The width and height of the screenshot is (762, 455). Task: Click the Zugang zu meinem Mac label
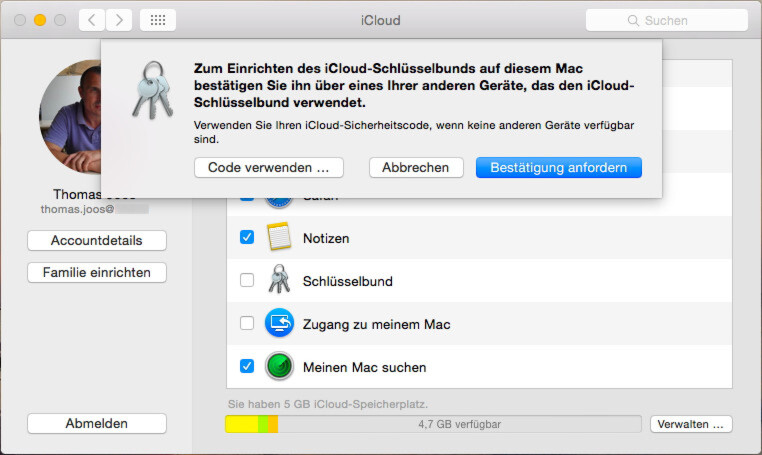pyautogui.click(x=377, y=324)
